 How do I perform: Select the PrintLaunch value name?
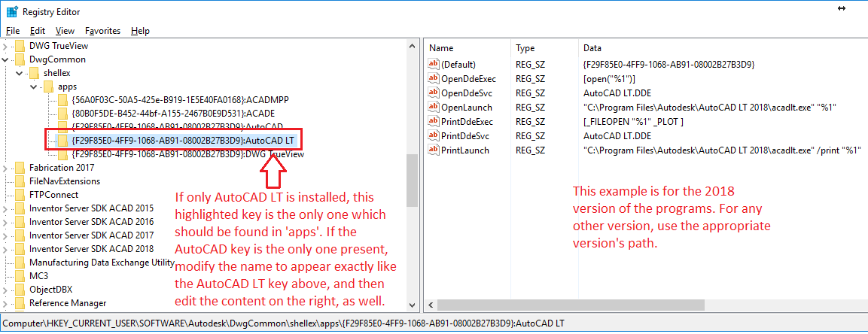click(x=465, y=150)
